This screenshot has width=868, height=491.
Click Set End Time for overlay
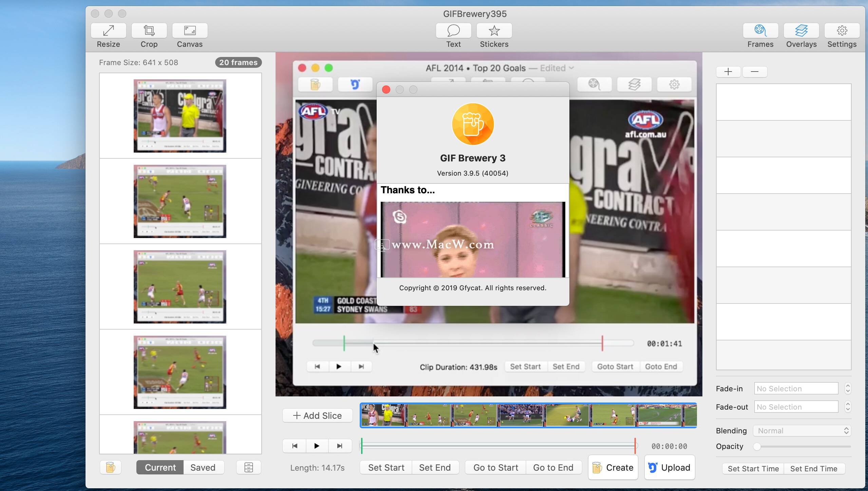point(814,469)
